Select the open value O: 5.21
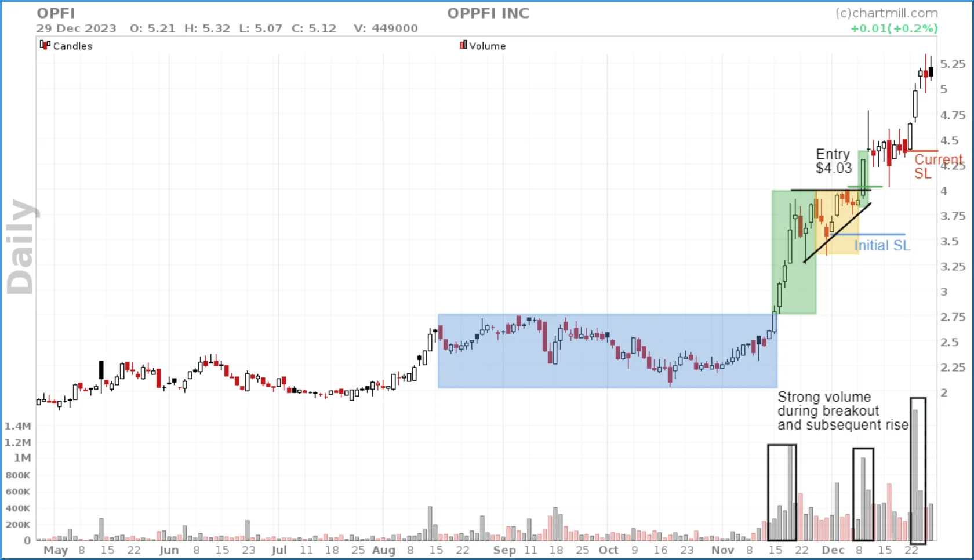 [x=152, y=28]
